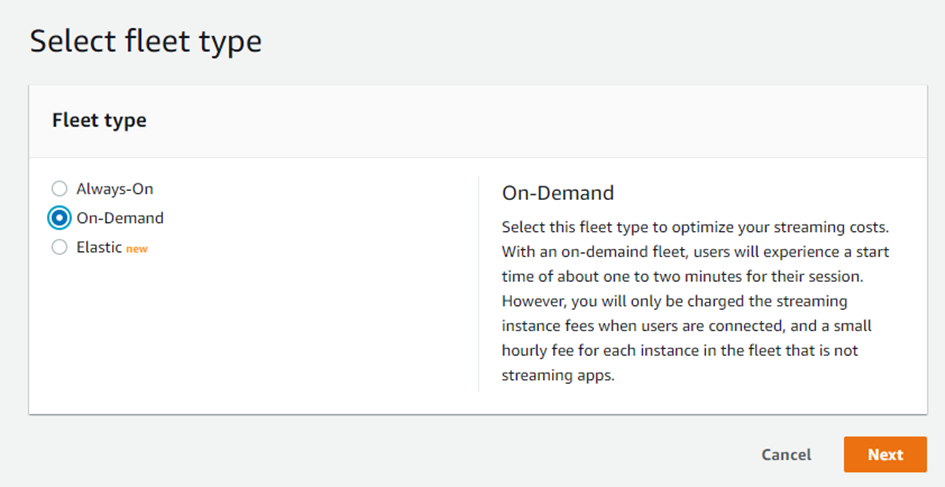Select the Always-On radio button
Image resolution: width=945 pixels, height=487 pixels.
tap(60, 188)
